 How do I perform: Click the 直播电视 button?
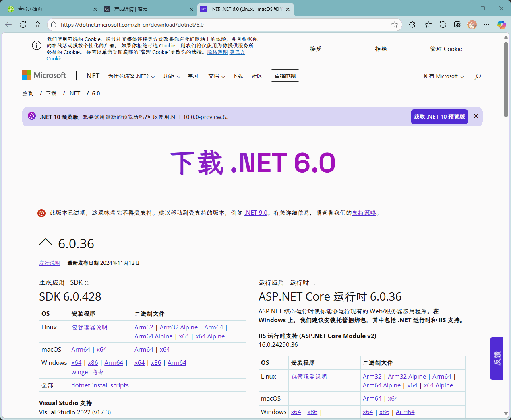[285, 76]
